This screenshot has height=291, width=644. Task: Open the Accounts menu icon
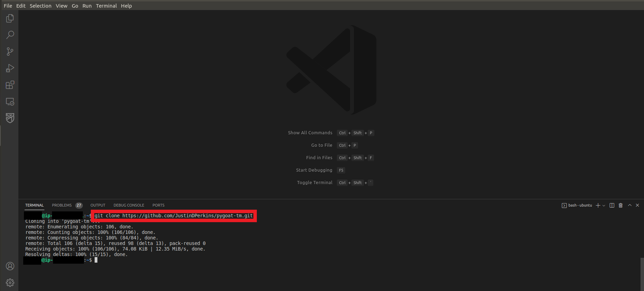pyautogui.click(x=10, y=266)
